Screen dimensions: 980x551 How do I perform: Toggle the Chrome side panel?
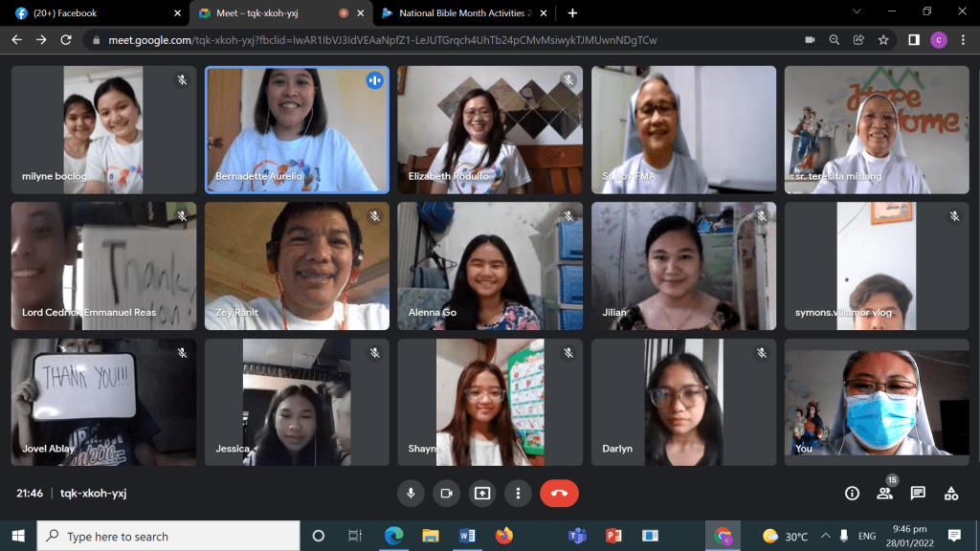(914, 40)
